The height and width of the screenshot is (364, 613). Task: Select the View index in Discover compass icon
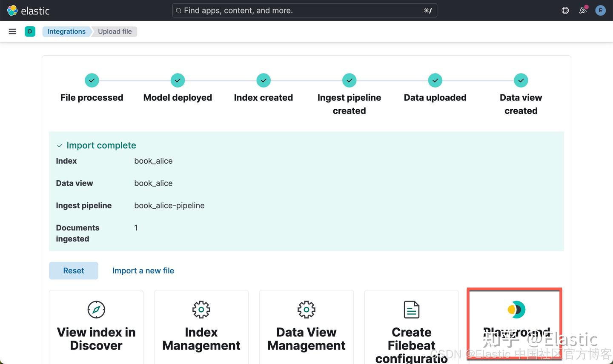click(x=96, y=310)
